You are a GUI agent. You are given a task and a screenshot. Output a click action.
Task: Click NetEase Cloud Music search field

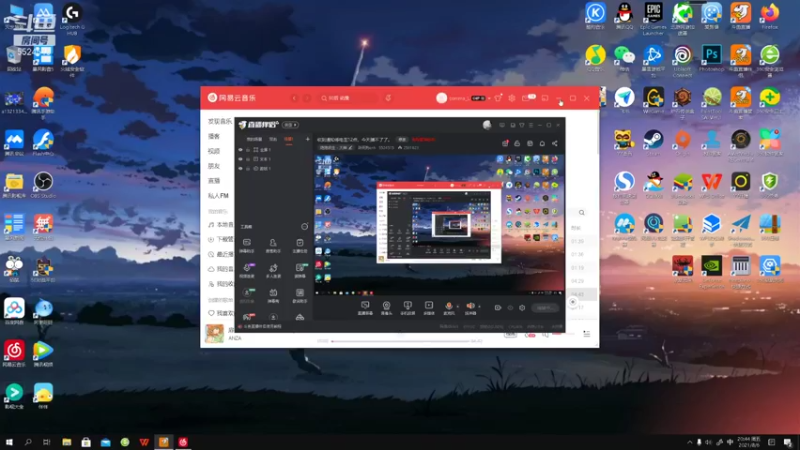[x=349, y=98]
